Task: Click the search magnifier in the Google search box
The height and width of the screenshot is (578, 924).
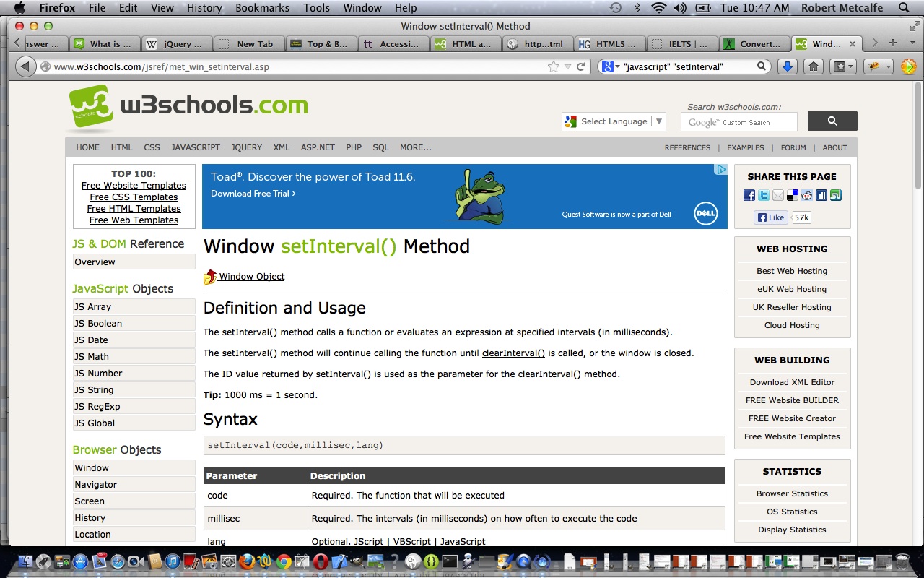Action: point(762,66)
